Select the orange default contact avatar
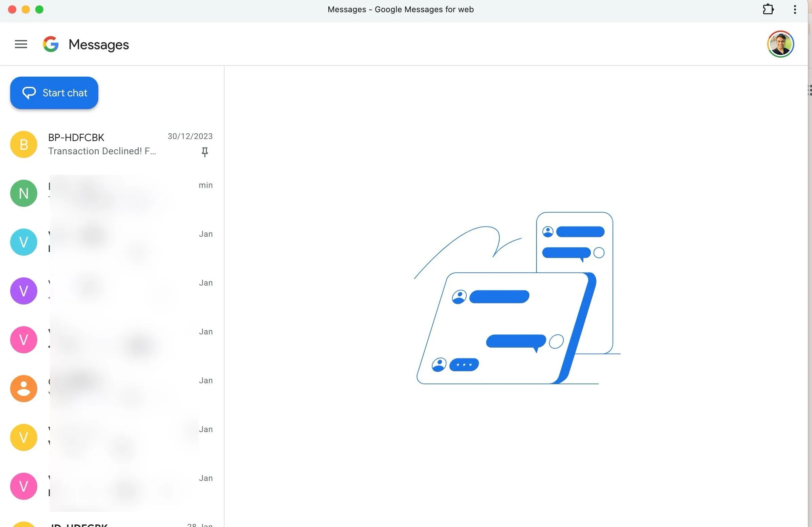The width and height of the screenshot is (812, 527). (x=23, y=389)
